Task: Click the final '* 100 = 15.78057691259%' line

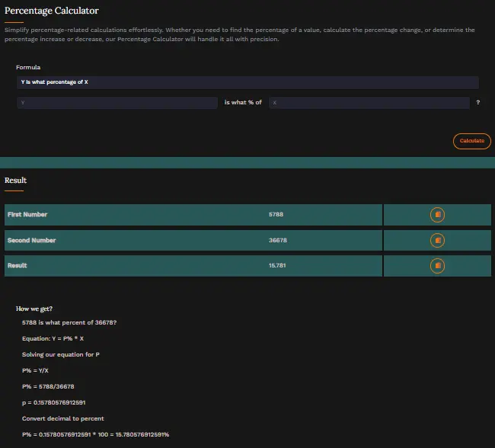Action: (x=95, y=435)
